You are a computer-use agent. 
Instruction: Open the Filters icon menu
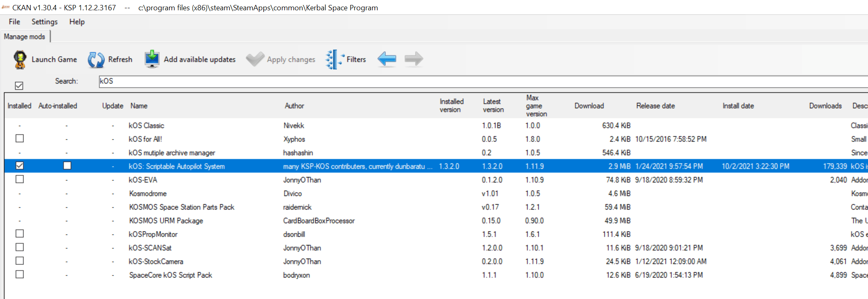tap(335, 59)
